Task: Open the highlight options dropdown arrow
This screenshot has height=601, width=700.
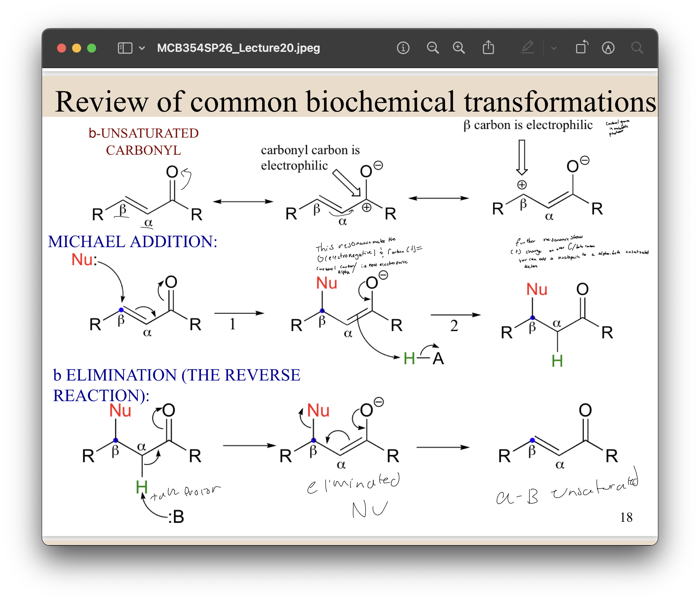Action: pyautogui.click(x=554, y=48)
